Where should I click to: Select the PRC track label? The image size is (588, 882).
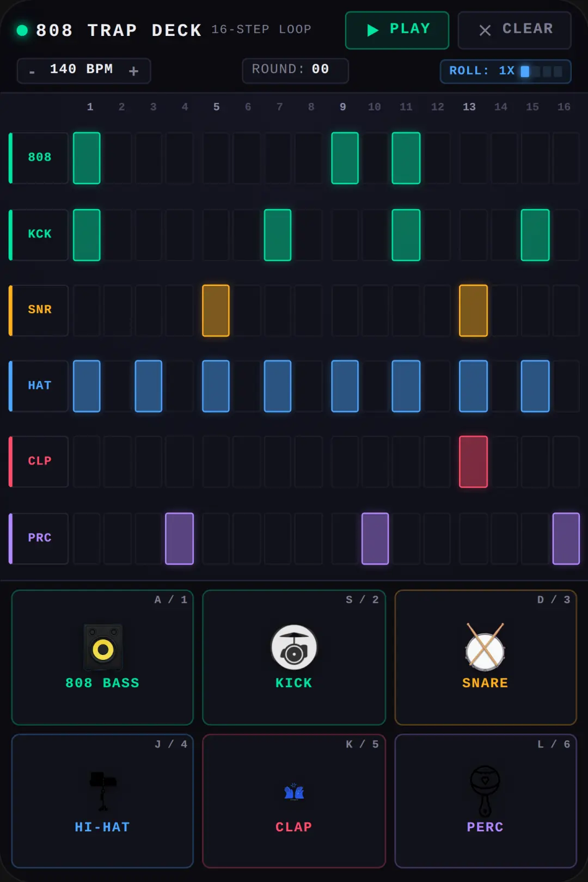[x=39, y=538]
